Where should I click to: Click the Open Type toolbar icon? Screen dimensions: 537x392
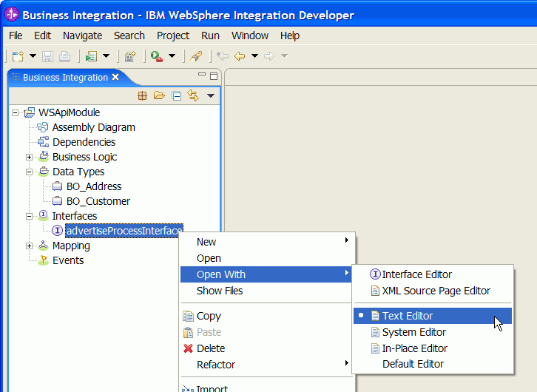coord(130,56)
